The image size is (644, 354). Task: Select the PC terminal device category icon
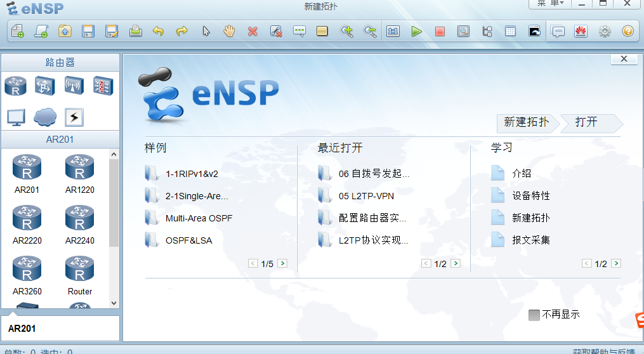(16, 118)
